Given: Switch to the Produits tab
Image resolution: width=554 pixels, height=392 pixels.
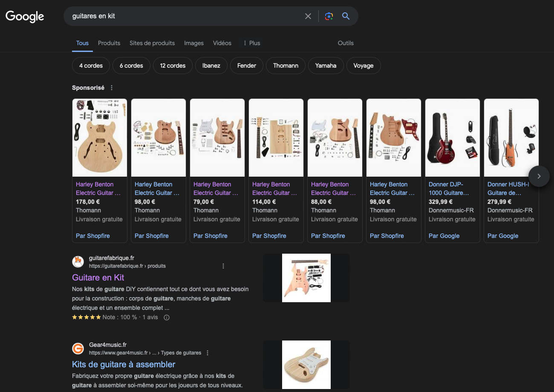Looking at the screenshot, I should click(109, 43).
